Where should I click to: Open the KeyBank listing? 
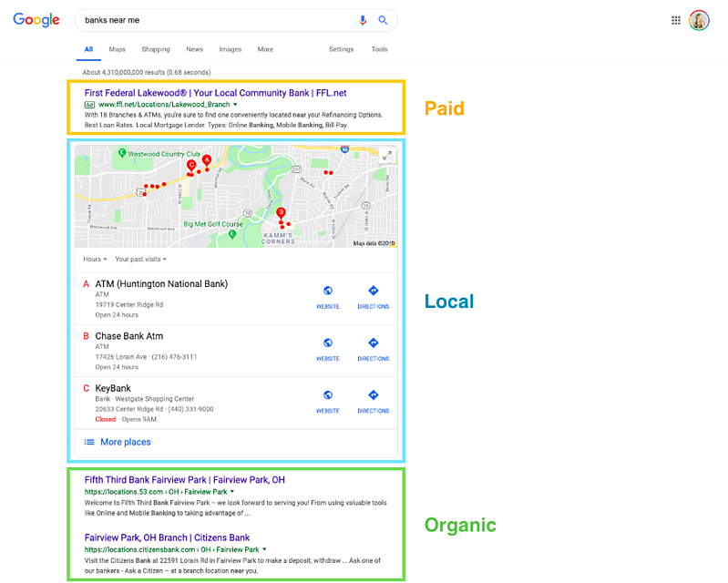pos(113,388)
